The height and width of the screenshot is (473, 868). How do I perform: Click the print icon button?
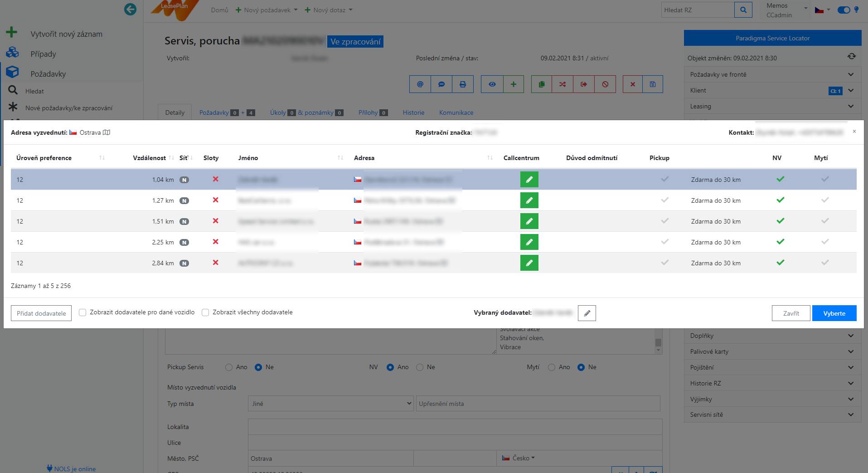coord(463,84)
